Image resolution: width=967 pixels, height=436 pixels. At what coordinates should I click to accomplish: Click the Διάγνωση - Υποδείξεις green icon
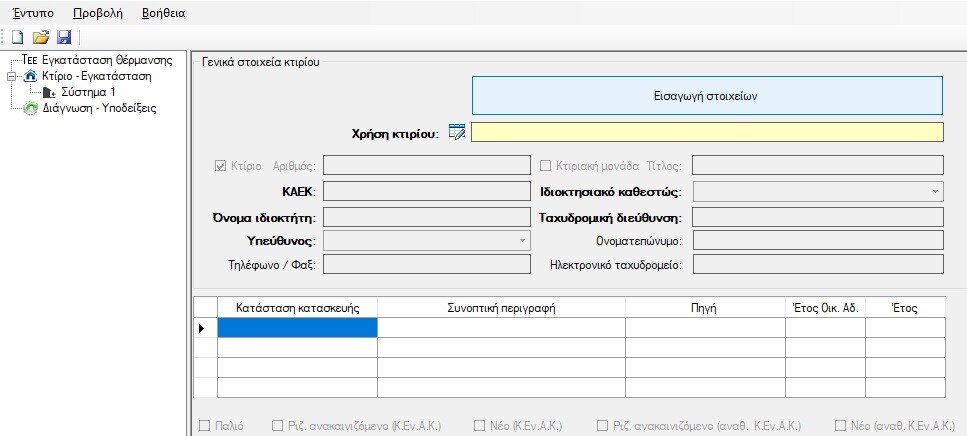[30, 108]
